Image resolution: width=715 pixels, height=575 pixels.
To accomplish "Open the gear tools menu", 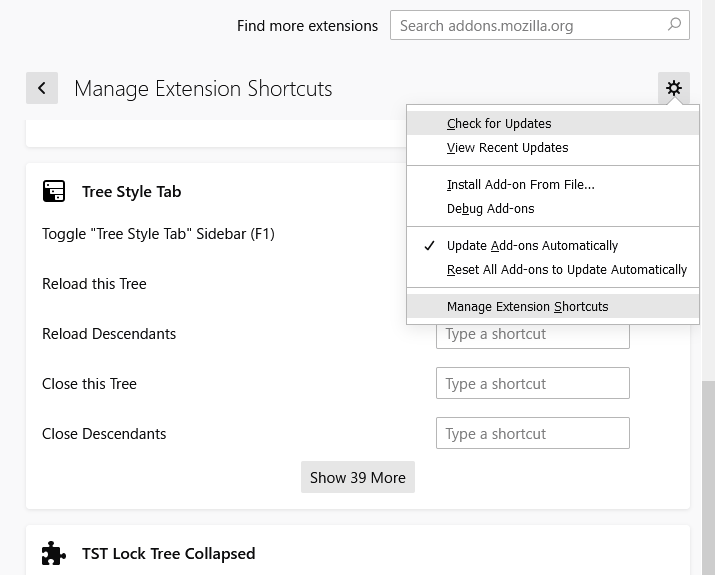I will point(674,88).
